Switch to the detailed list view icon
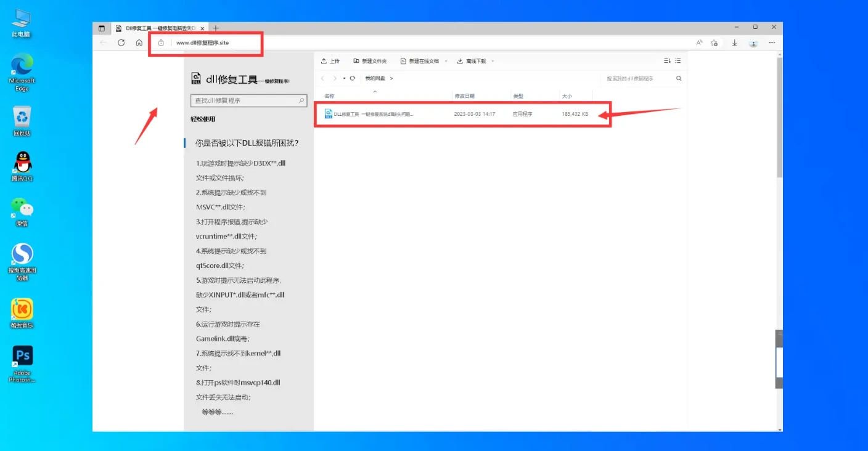 678,61
